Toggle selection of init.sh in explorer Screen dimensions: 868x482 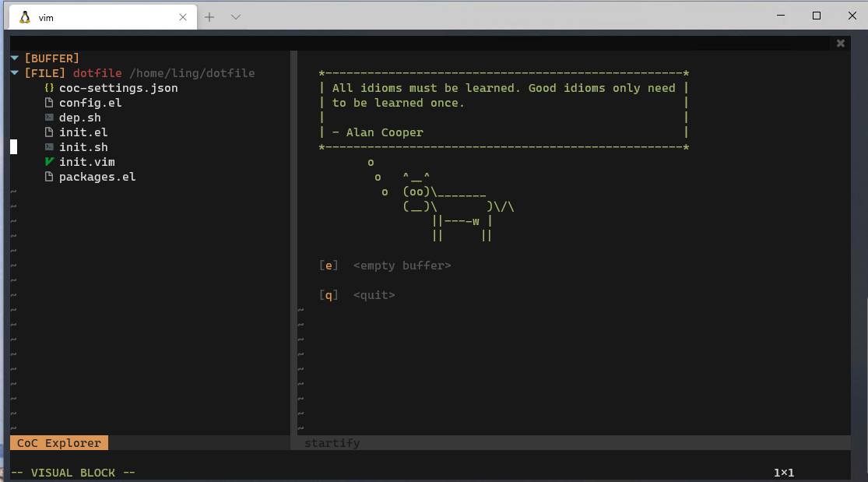(83, 146)
